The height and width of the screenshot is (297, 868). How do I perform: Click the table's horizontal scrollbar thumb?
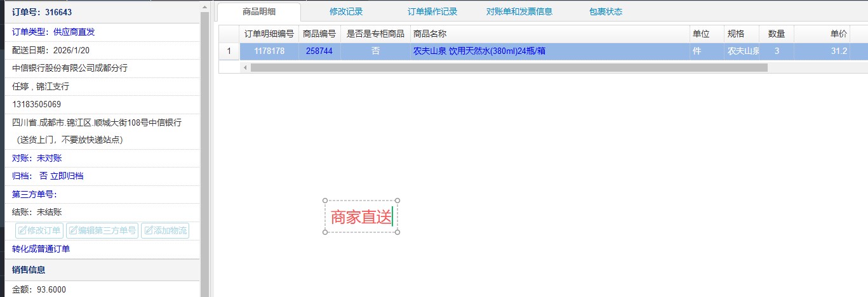click(508, 67)
